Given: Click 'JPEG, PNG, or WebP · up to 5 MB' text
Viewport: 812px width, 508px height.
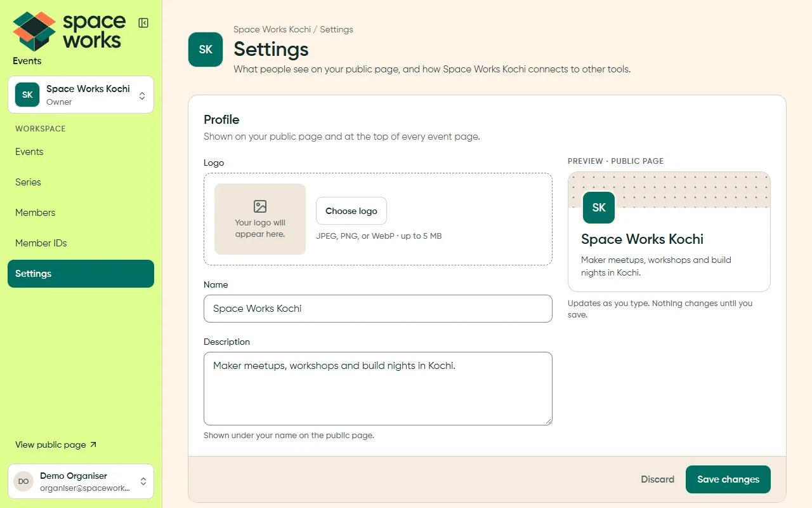Looking at the screenshot, I should (x=379, y=236).
